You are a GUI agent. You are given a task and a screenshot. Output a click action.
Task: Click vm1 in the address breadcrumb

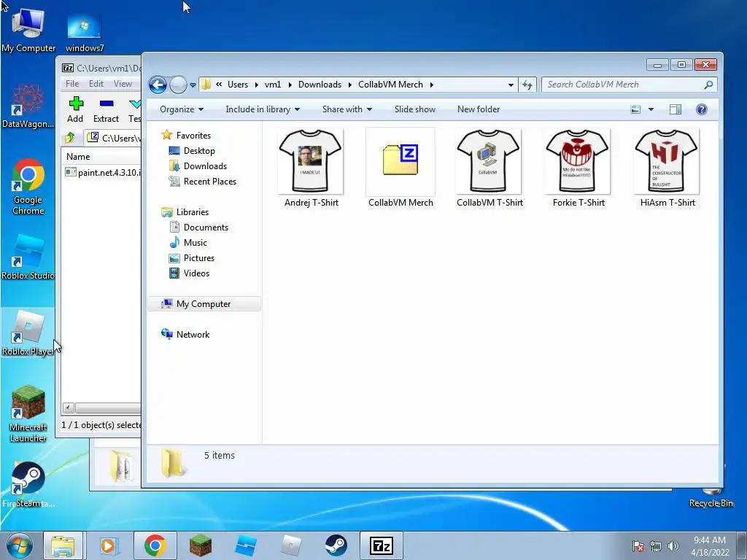(273, 85)
